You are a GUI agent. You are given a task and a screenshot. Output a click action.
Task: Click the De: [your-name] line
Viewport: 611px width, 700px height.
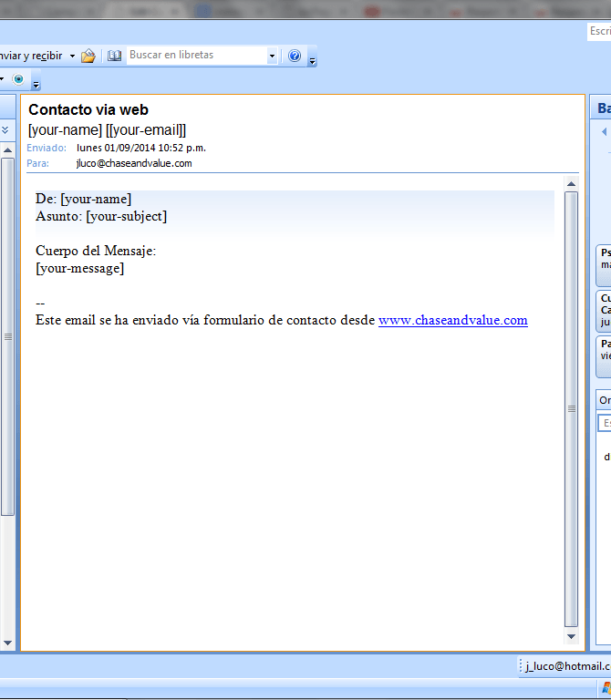tap(84, 199)
